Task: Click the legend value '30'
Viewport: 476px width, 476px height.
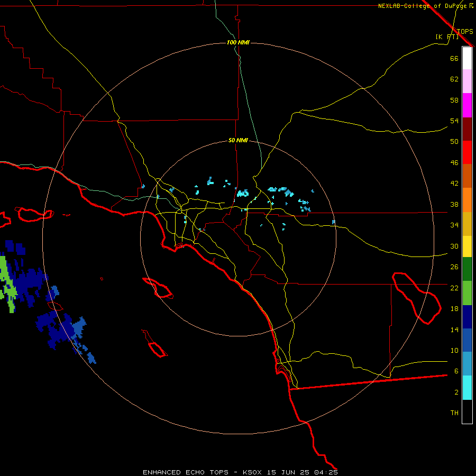Action: click(454, 246)
